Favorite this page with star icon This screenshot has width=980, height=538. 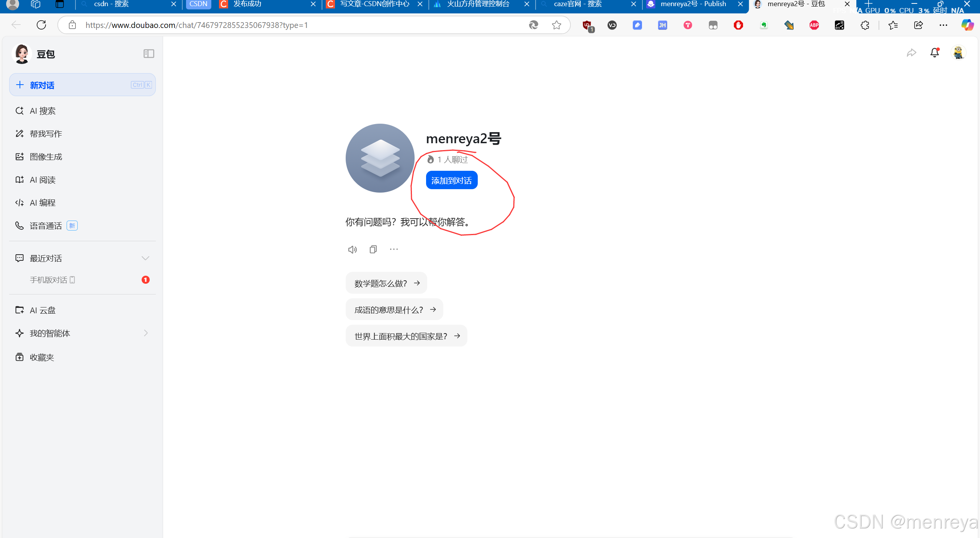(556, 25)
